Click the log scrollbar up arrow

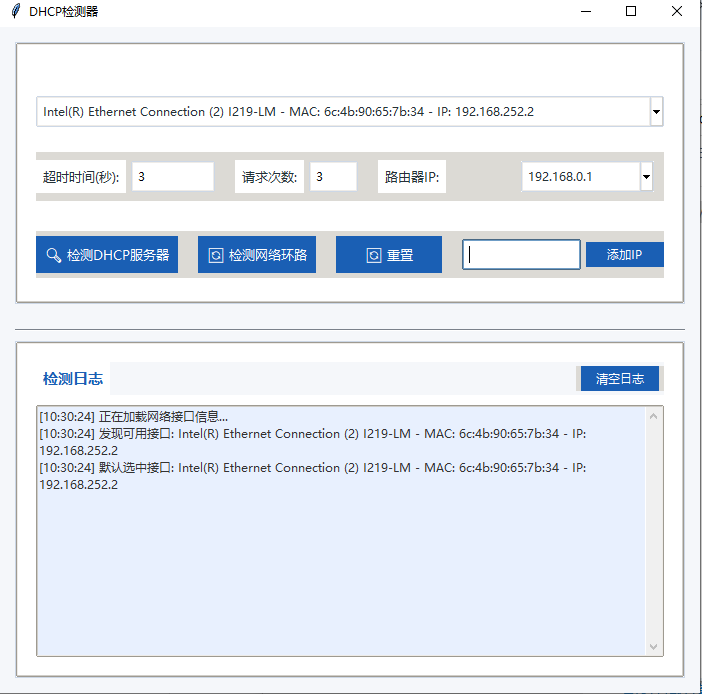click(x=653, y=416)
